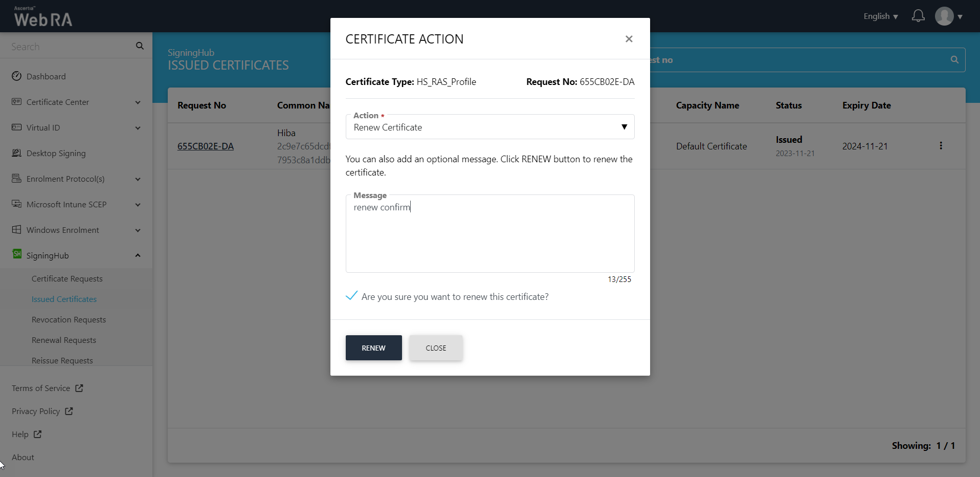Viewport: 980px width, 477px height.
Task: Open the English language dropdown
Action: click(880, 16)
